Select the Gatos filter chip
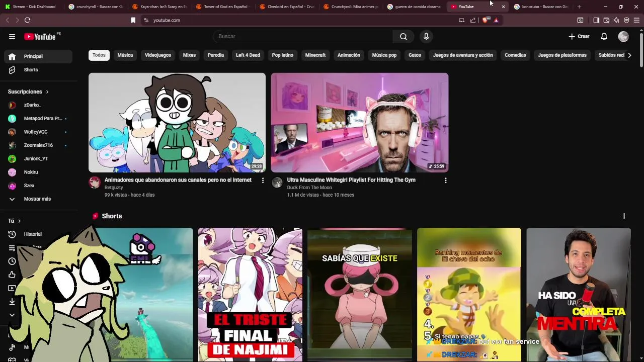Screen dimensions: 644x362 point(415,55)
